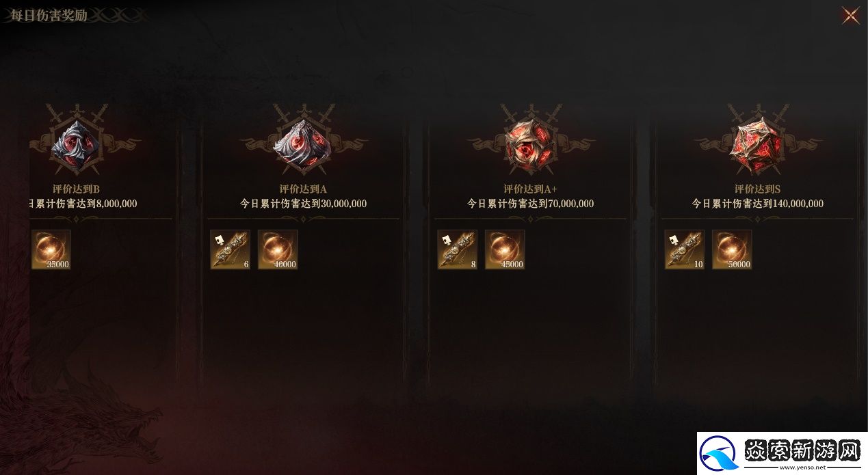This screenshot has height=475, width=868.
Task: Inspect the 40000 orb reward item
Action: tap(278, 249)
